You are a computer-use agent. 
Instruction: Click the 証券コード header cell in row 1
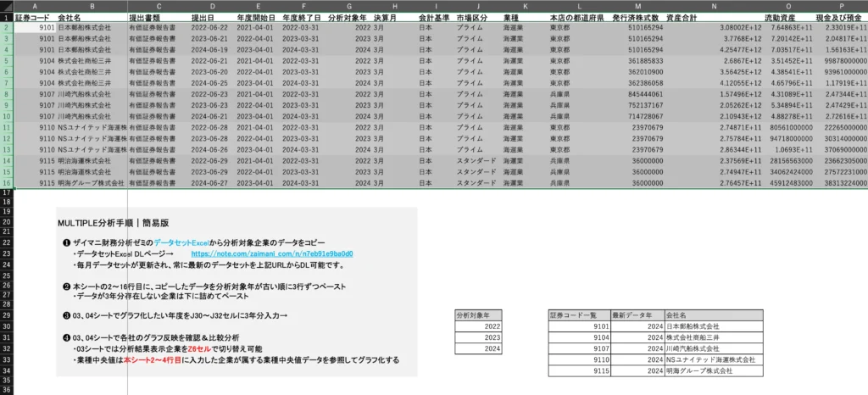pos(36,17)
